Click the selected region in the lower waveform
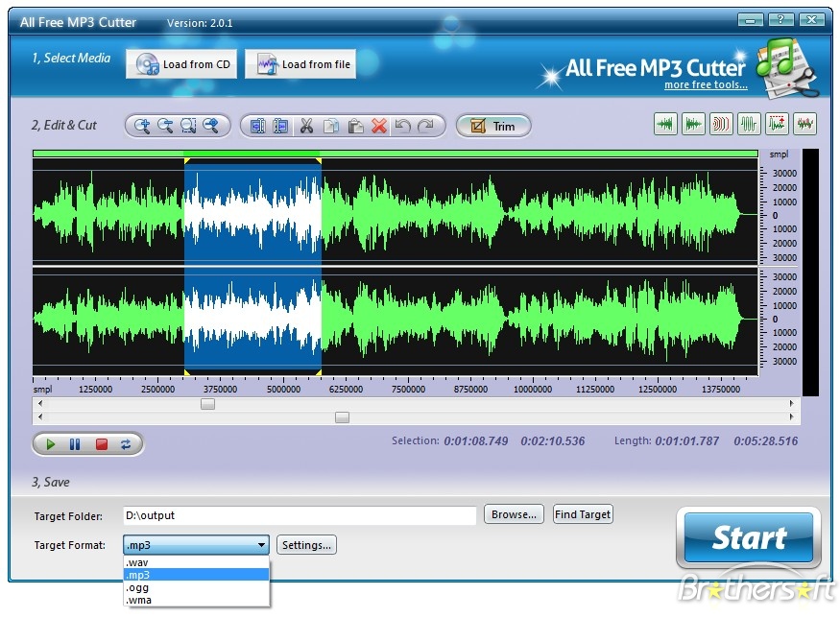The width and height of the screenshot is (840, 618). click(x=252, y=320)
